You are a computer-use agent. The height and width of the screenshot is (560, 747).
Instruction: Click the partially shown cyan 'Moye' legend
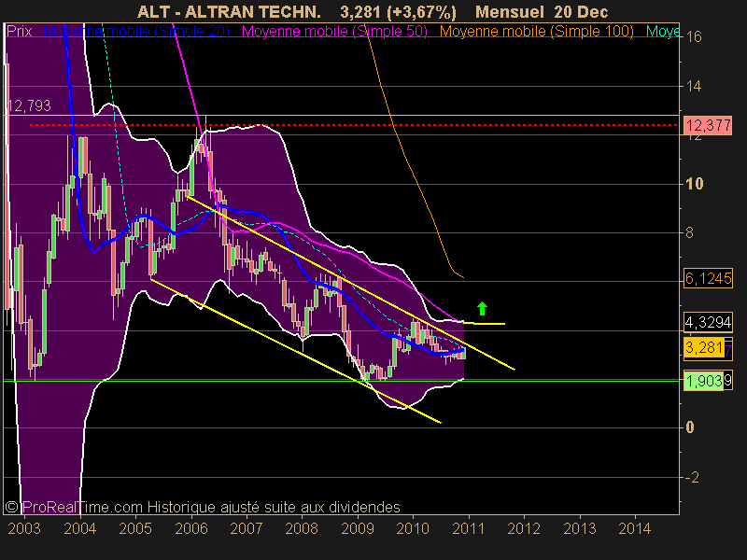click(x=663, y=32)
